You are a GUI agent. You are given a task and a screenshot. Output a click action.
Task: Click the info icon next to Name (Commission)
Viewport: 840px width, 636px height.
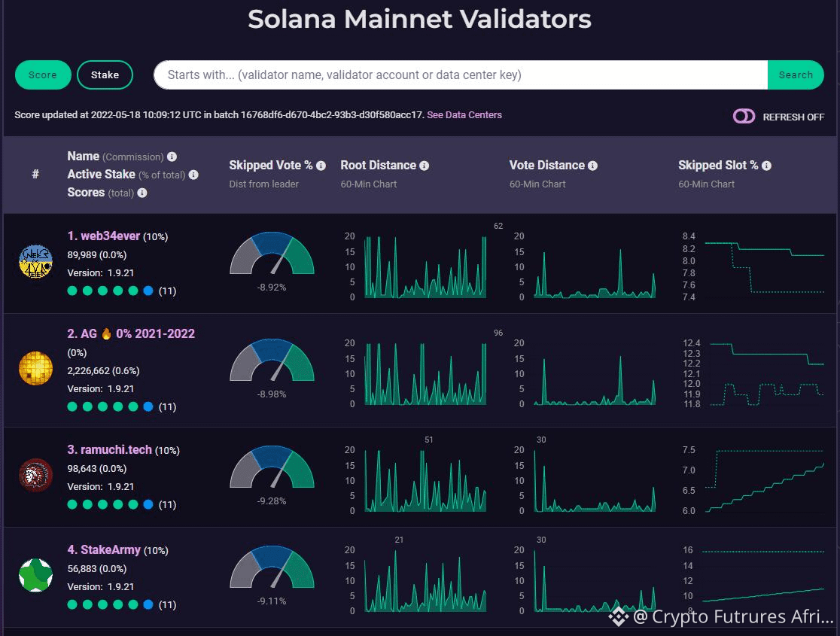pyautogui.click(x=172, y=157)
